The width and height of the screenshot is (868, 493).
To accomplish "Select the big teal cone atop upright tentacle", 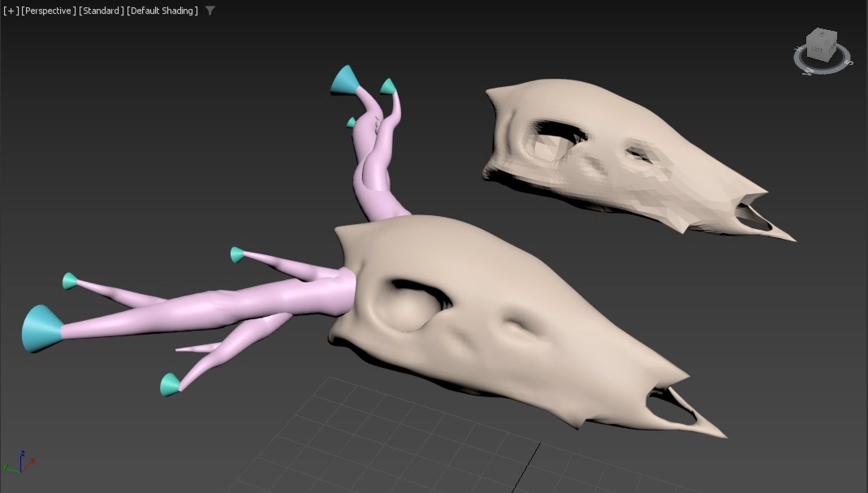I will click(345, 80).
